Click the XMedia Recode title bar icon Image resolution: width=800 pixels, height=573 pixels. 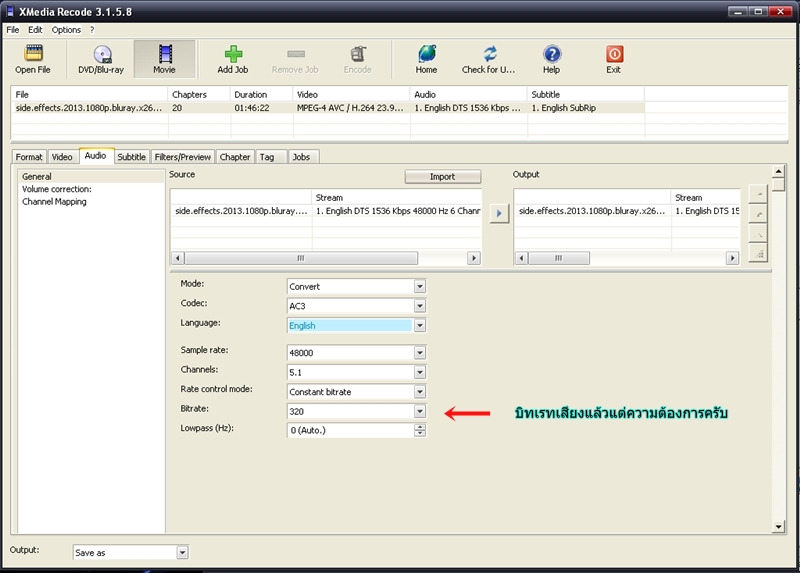point(10,11)
